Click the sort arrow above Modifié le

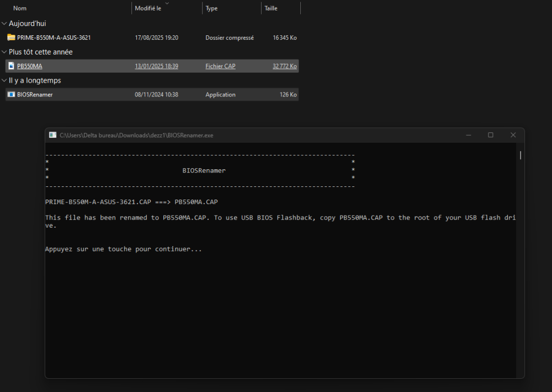pyautogui.click(x=167, y=3)
